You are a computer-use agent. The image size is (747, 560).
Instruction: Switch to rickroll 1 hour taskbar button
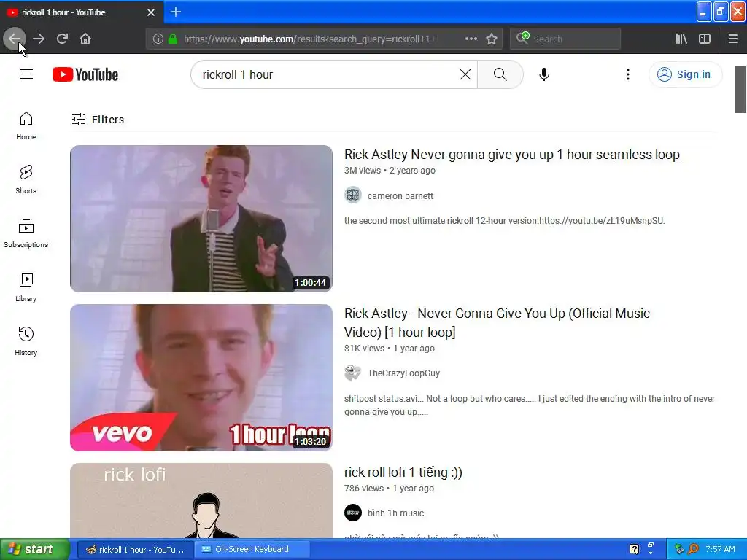135,550
